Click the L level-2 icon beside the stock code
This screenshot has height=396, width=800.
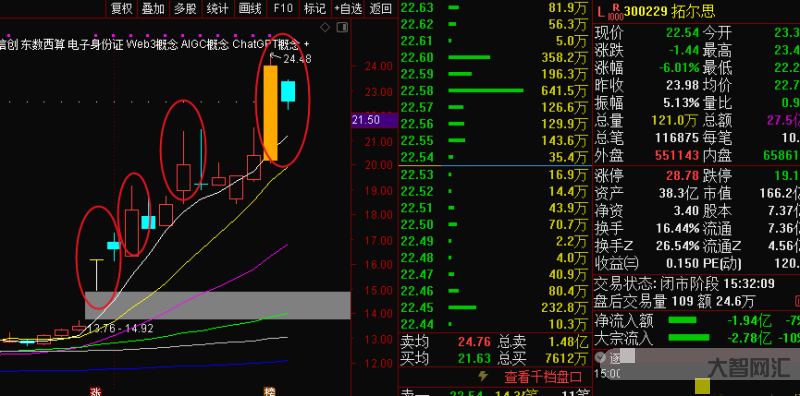602,11
